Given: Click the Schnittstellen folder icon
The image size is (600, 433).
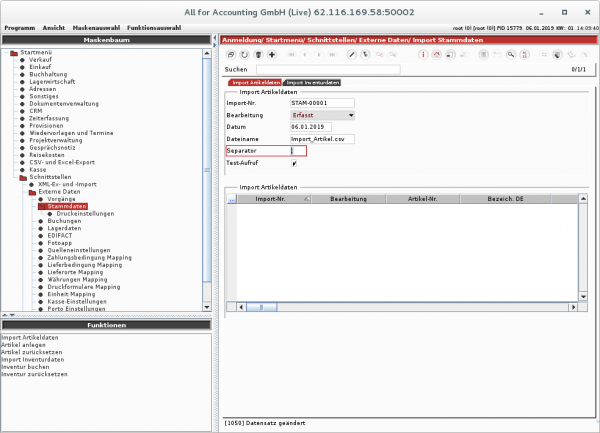Looking at the screenshot, I should pyautogui.click(x=23, y=177).
